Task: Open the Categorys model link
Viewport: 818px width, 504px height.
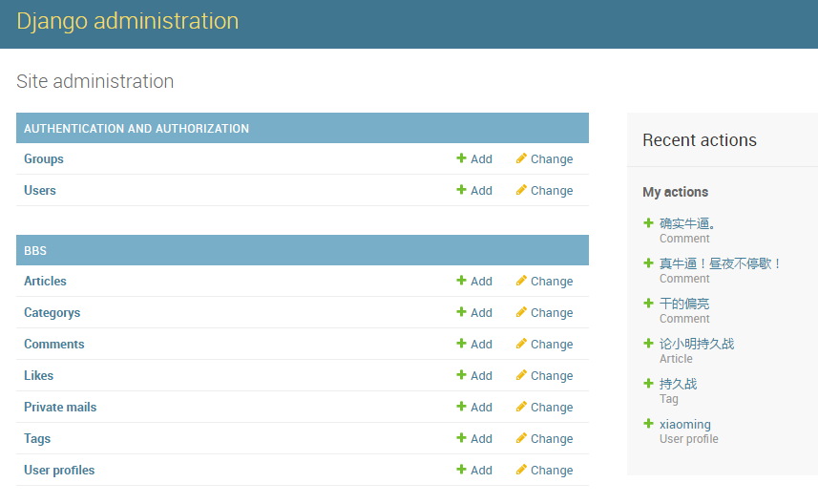Action: [52, 313]
